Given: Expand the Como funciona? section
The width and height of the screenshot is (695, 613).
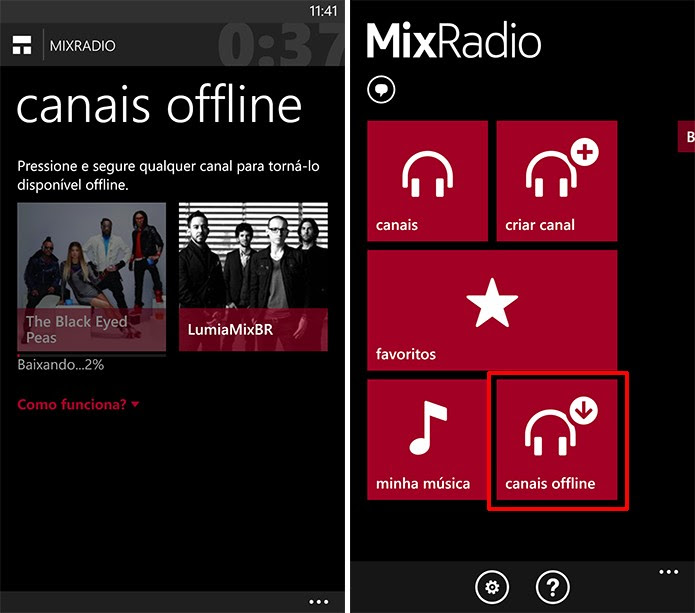Looking at the screenshot, I should coord(78,404).
